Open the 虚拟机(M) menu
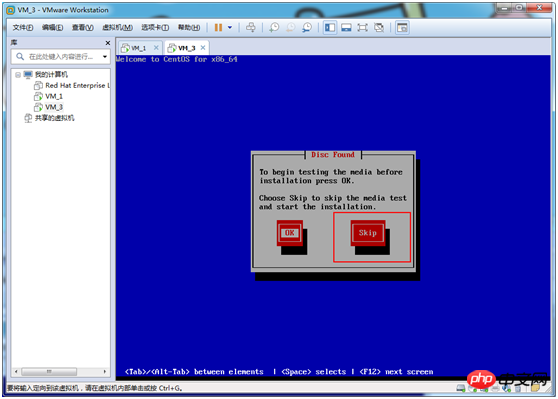The width and height of the screenshot is (558, 399). [x=117, y=28]
